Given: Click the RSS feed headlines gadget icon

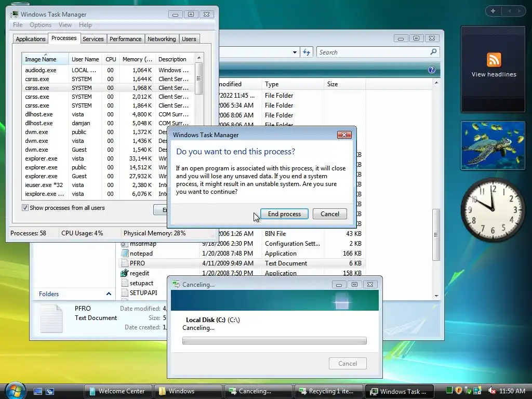Looking at the screenshot, I should [x=494, y=60].
